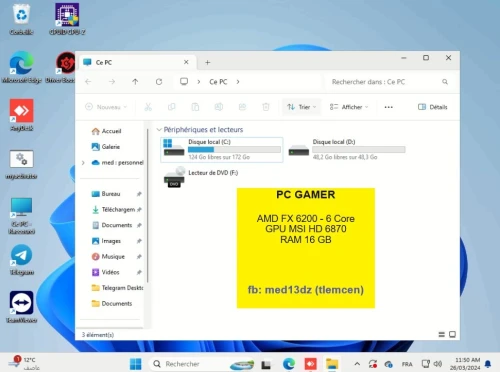Screen dimensions: 500x372
Task: Open File Explorer from the taskbar
Action: [x=332, y=364]
